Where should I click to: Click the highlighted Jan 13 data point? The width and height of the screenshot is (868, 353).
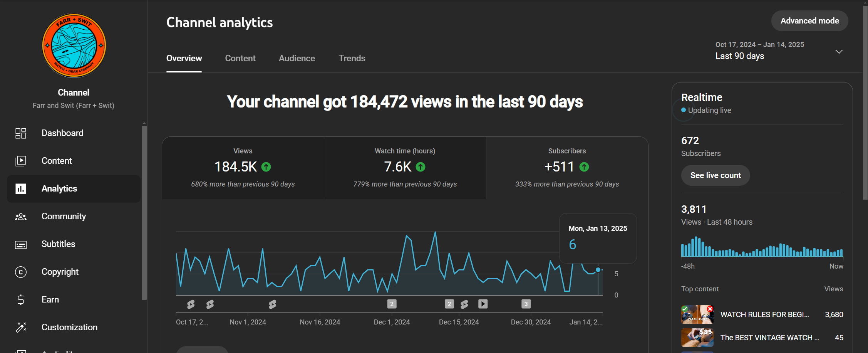[598, 270]
